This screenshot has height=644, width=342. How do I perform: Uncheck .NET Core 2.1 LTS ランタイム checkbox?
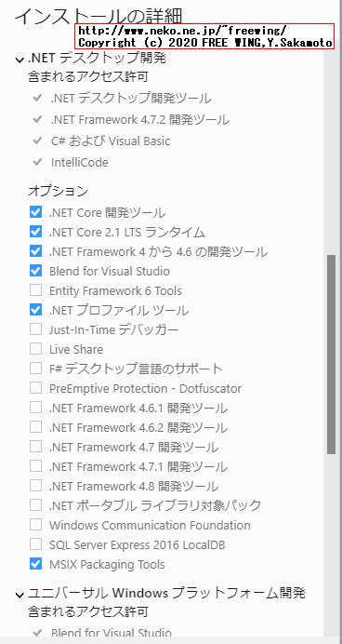pos(35,232)
